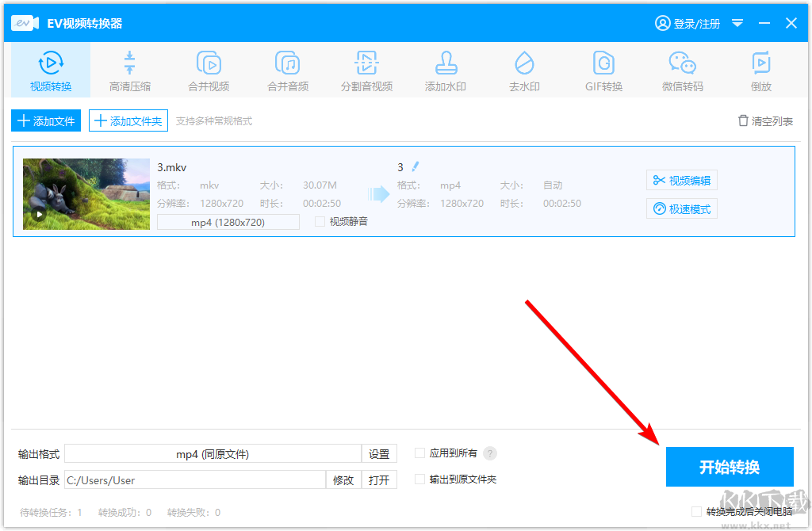Viewport: 812px width, 531px height.
Task: Open the mp4 (1280x720) format selector
Action: (228, 221)
